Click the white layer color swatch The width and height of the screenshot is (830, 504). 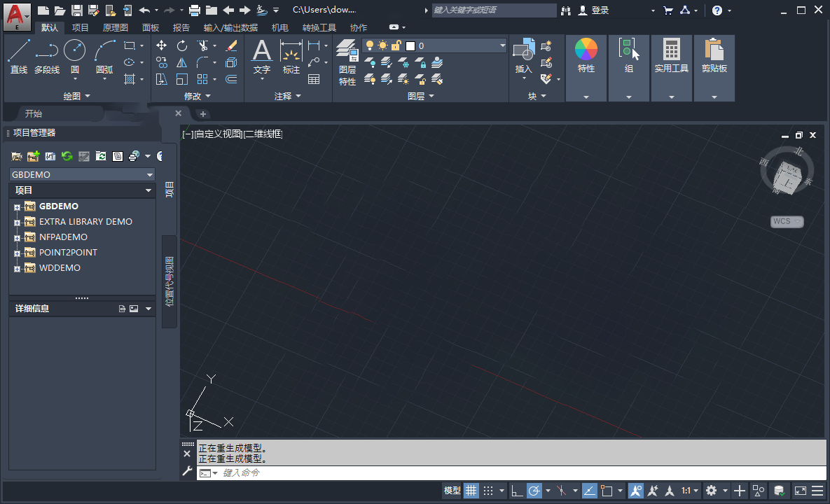click(x=410, y=46)
